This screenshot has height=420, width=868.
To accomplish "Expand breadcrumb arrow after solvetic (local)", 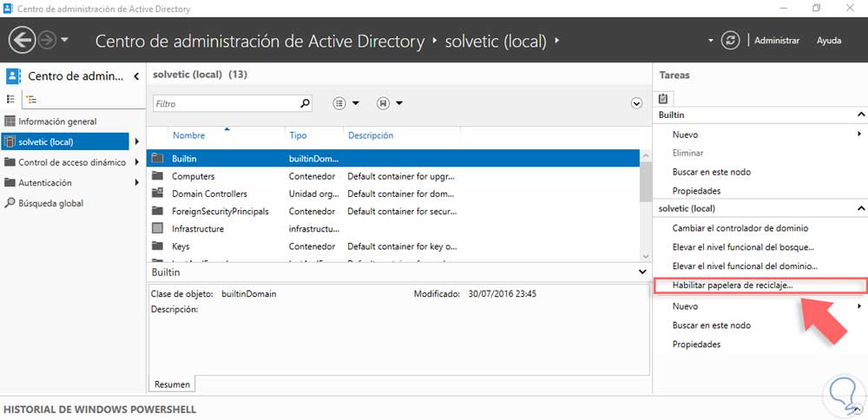I will click(556, 41).
